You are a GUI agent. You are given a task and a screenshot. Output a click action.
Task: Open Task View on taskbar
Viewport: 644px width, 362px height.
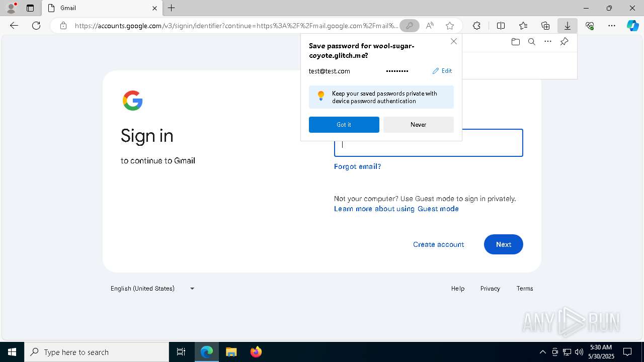click(181, 352)
